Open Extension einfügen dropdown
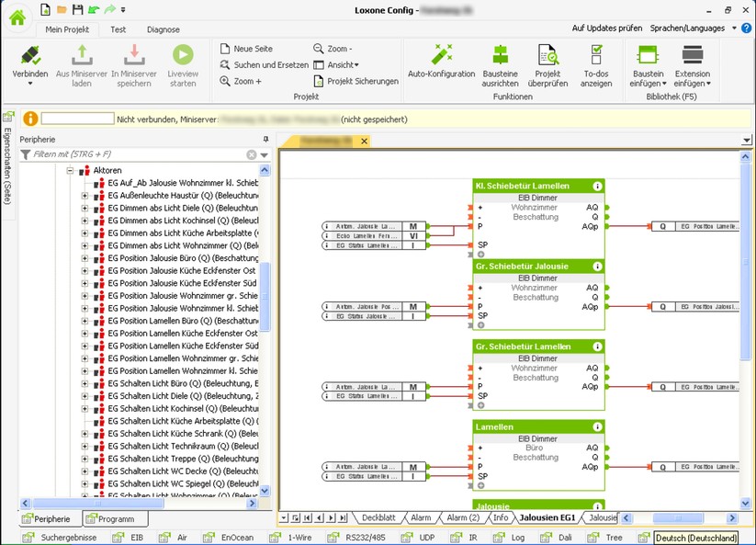 (x=693, y=78)
